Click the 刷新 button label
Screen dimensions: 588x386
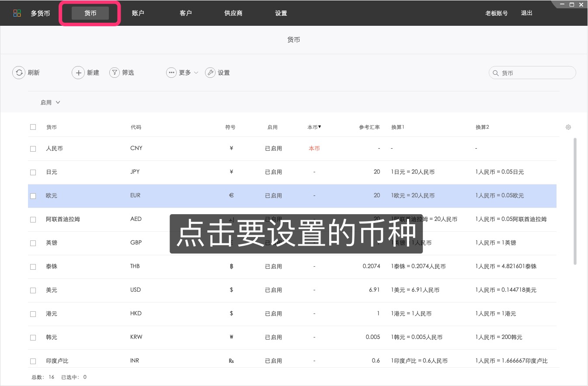point(34,73)
